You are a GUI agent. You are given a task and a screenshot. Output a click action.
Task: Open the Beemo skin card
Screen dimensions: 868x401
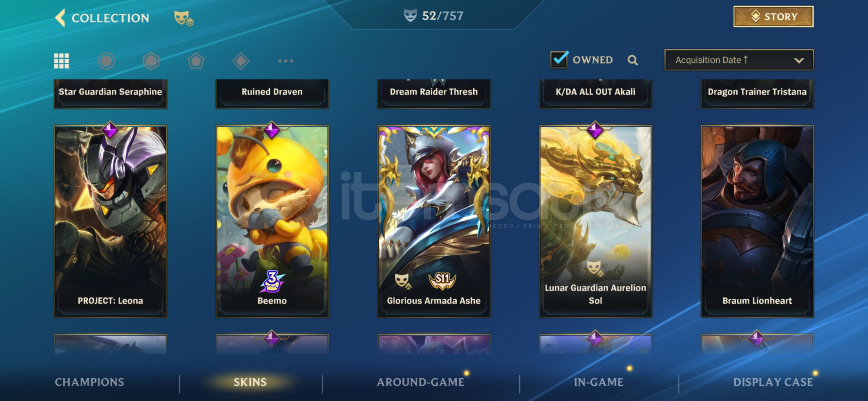point(272,221)
